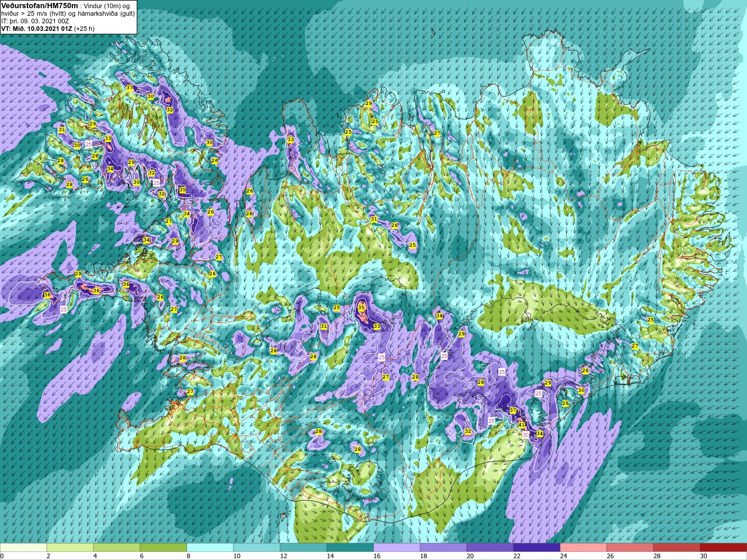Choose the dark teal 14–16 m/s legend swatch

point(350,548)
